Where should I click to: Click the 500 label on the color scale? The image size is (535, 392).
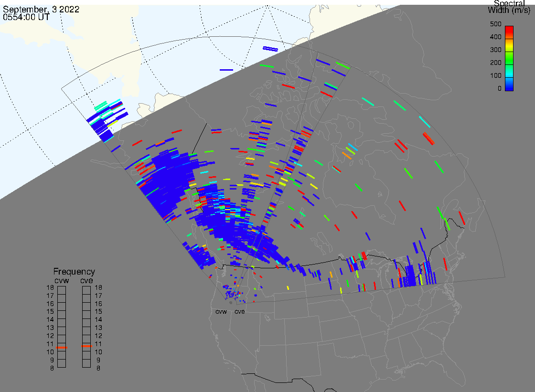pyautogui.click(x=496, y=24)
